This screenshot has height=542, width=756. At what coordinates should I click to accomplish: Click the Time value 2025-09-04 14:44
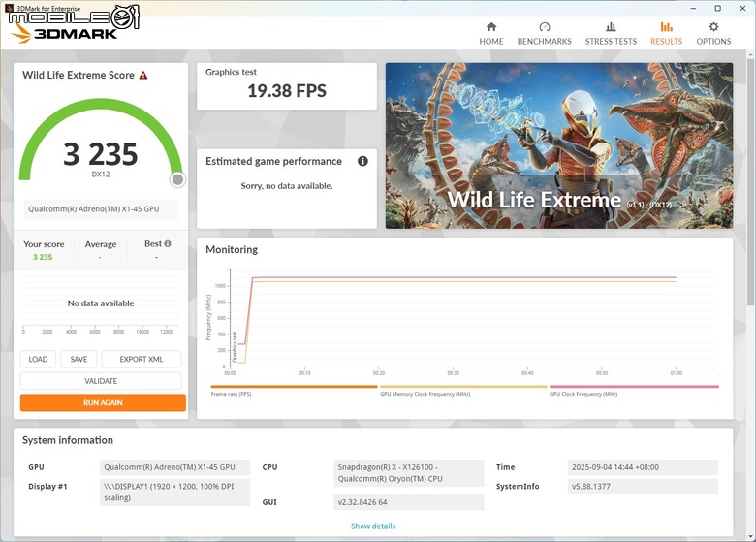(643, 467)
